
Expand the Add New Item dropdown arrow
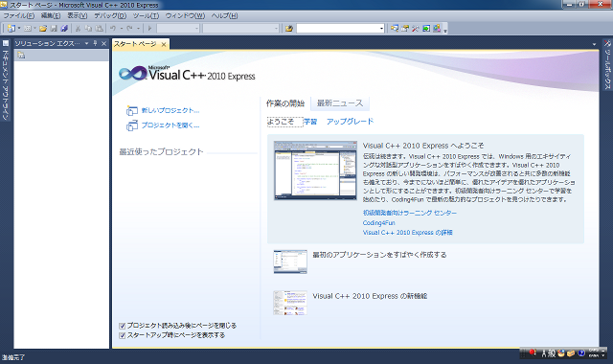point(34,28)
